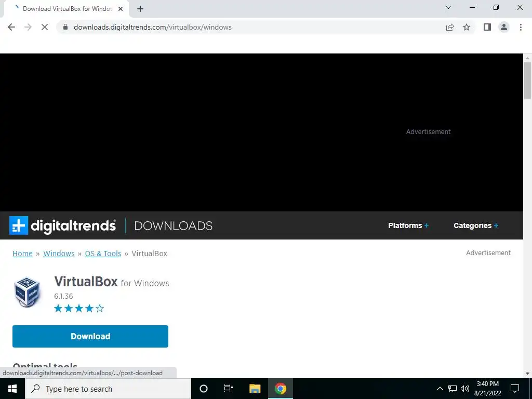Stop loading the page with the X icon
The image size is (532, 399).
[x=45, y=27]
